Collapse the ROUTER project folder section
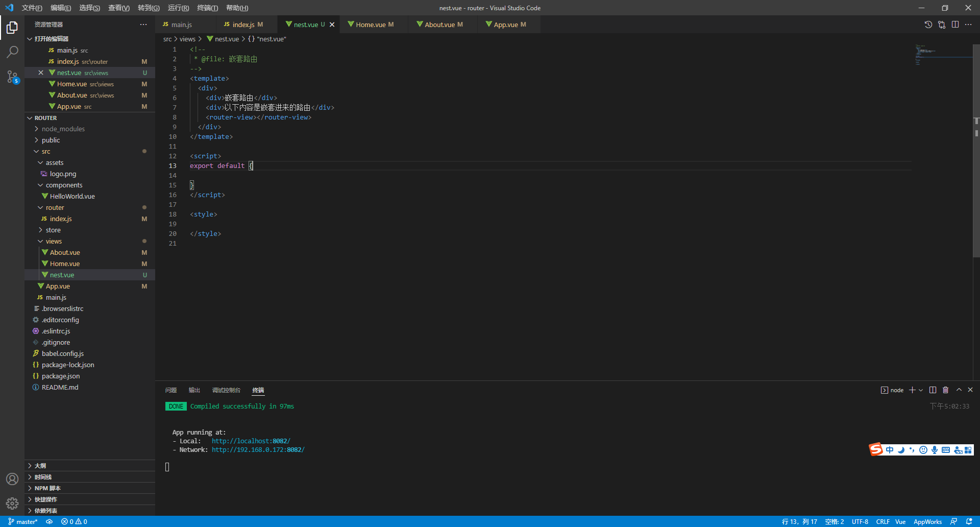 pyautogui.click(x=90, y=118)
